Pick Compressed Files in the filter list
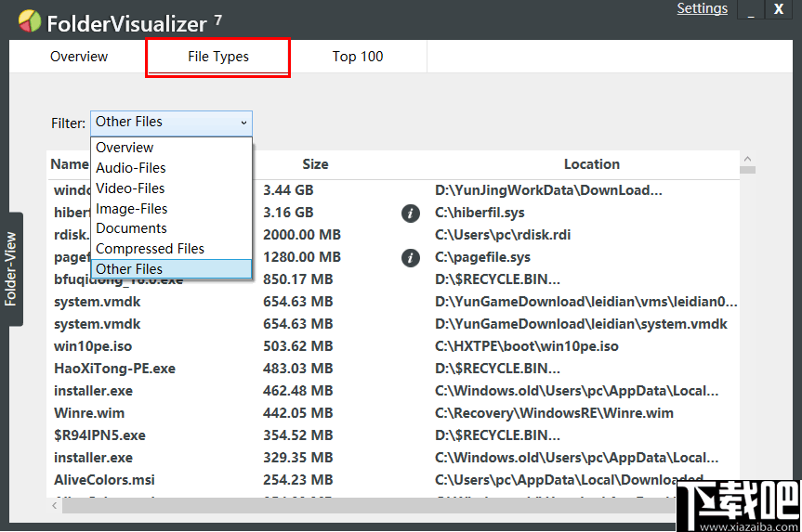 tap(150, 249)
